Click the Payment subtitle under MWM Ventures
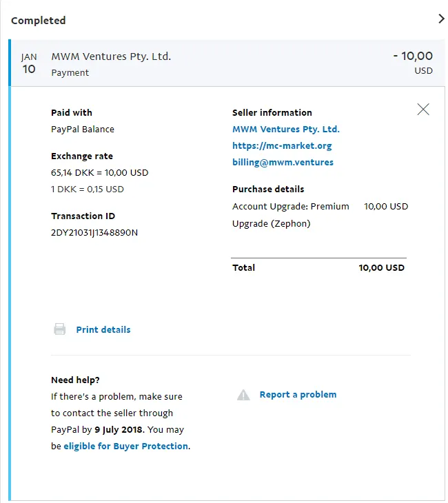This screenshot has height=503, width=448. pyautogui.click(x=70, y=73)
